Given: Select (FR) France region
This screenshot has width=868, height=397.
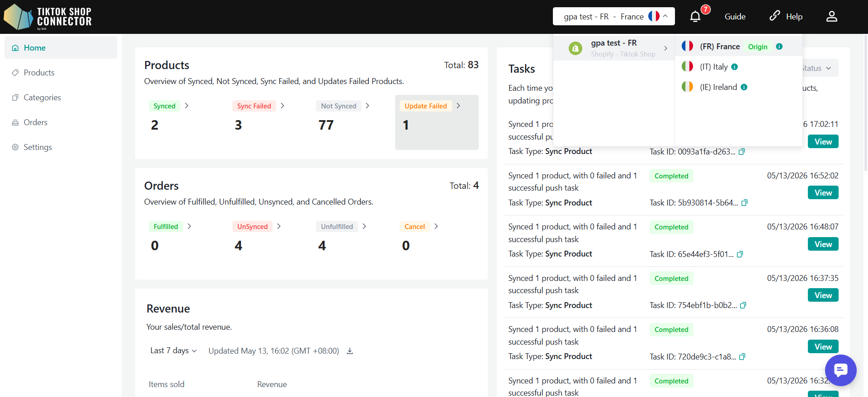Looking at the screenshot, I should coord(739,47).
